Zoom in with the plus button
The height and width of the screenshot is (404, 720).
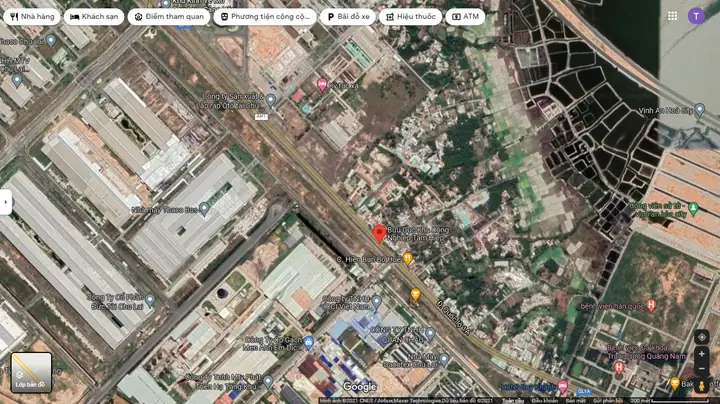point(702,354)
